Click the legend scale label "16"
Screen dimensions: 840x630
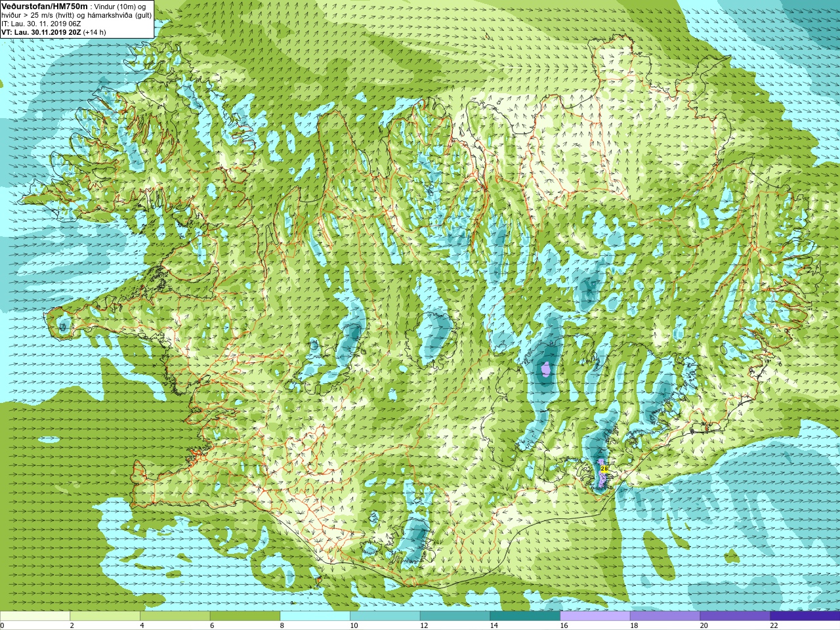[x=564, y=625]
